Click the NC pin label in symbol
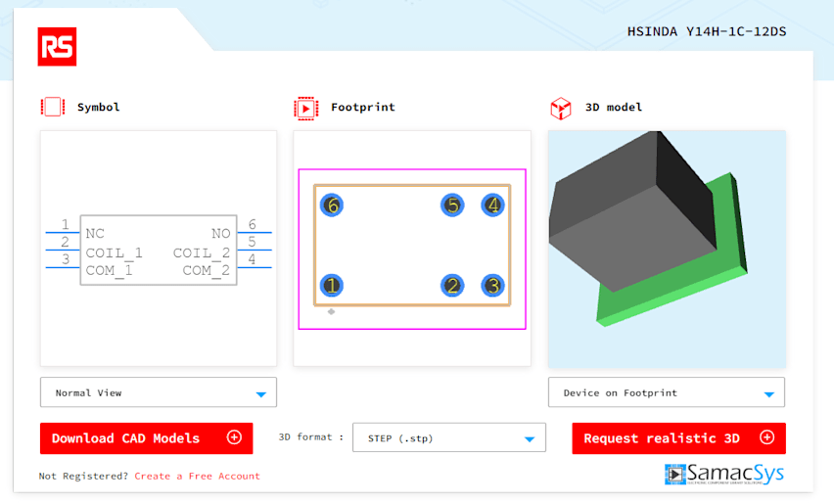The width and height of the screenshot is (834, 504). coord(95,233)
